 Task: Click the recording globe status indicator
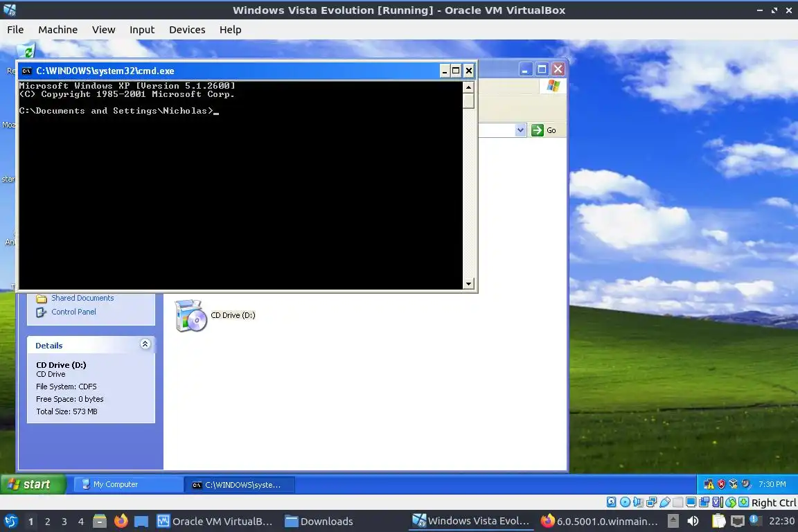731,502
